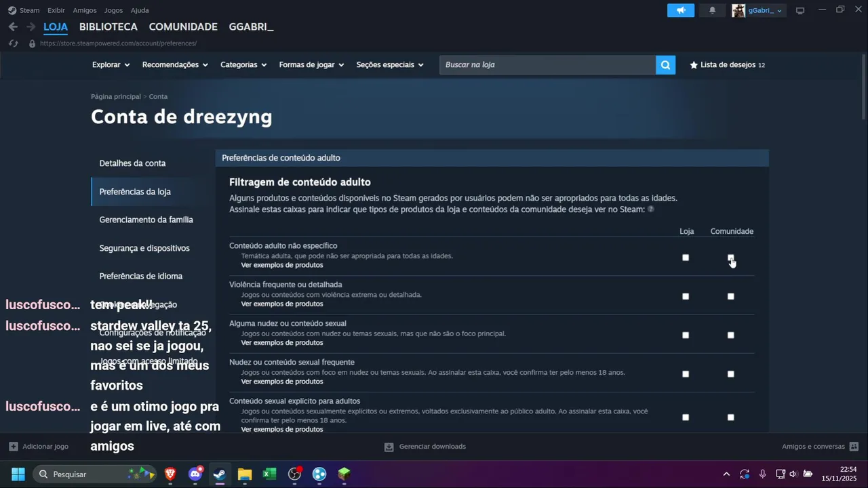Open Ver exemplos de produtos under Violência frequente
Screen dimensions: 868x488
click(x=282, y=304)
